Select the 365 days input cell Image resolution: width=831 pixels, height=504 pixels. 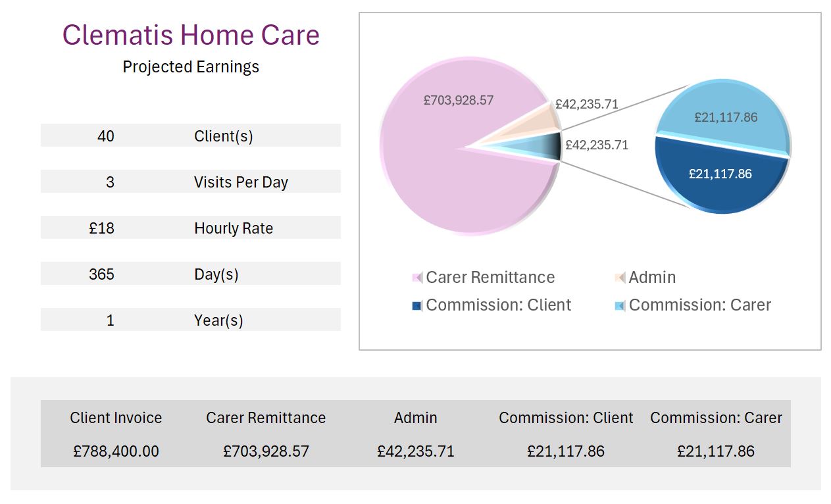[102, 274]
